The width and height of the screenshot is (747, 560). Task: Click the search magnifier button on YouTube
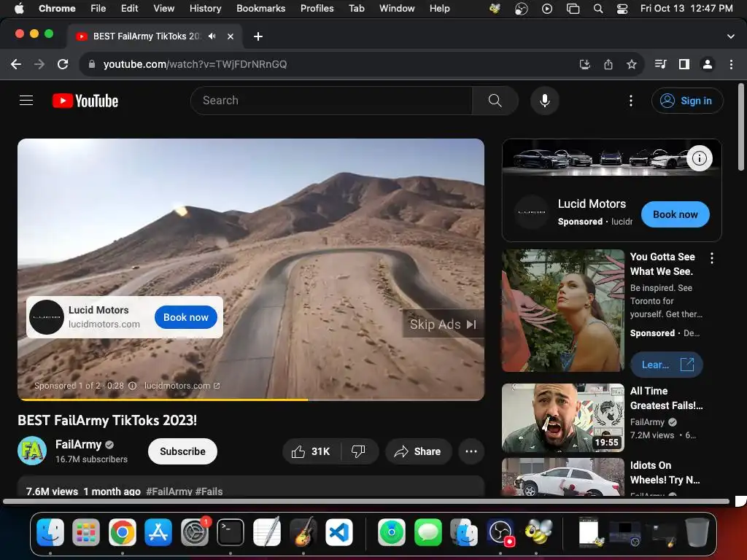(495, 101)
